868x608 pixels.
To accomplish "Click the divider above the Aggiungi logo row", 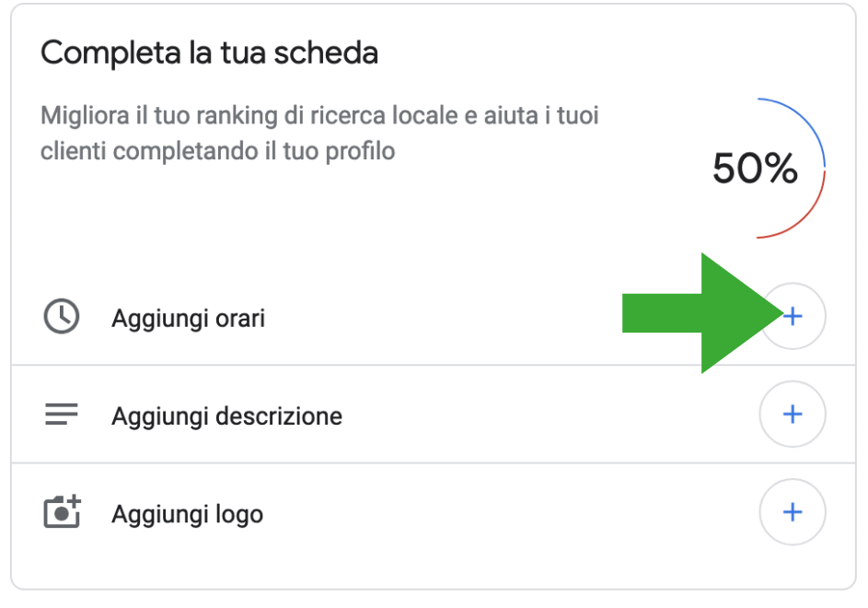I will pos(434,462).
